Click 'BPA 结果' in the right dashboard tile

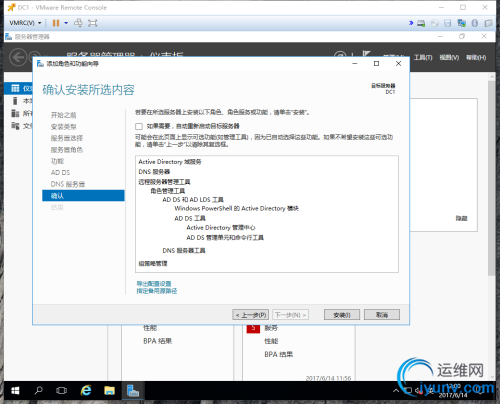tap(278, 354)
